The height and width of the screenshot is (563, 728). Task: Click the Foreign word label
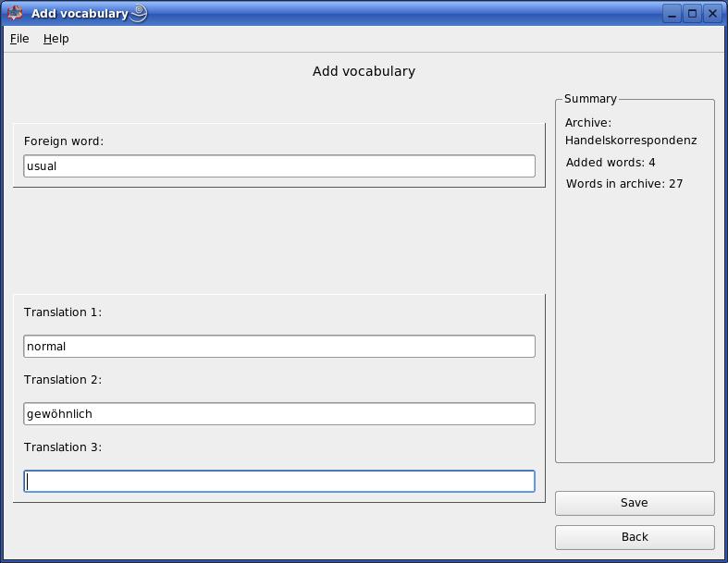[x=64, y=141]
